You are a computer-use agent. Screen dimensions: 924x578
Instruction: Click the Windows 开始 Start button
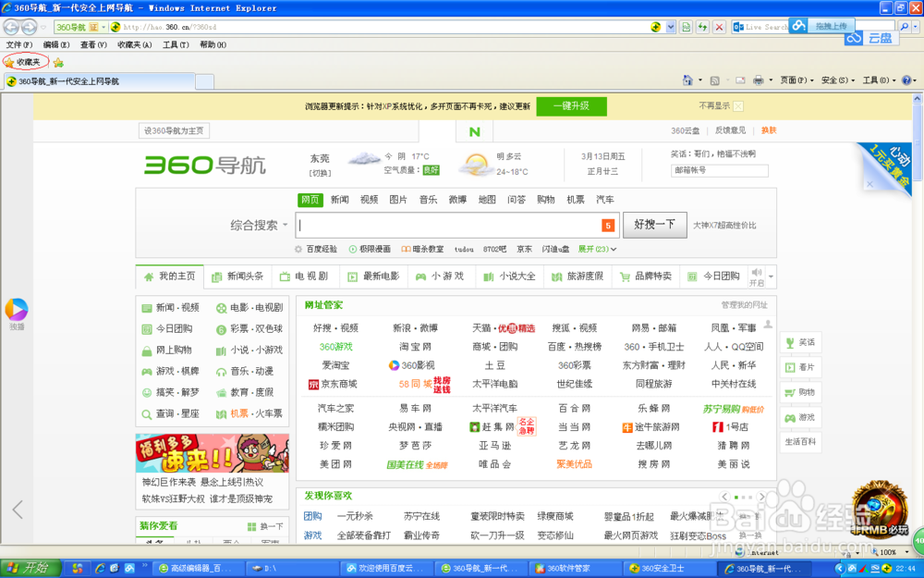coord(30,568)
